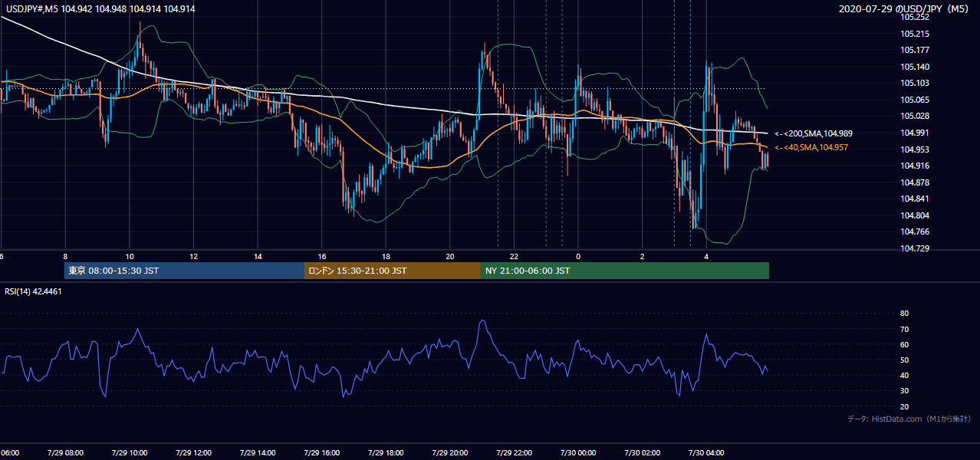Click hour label 2 under price chart
The image size is (980, 460).
642,256
